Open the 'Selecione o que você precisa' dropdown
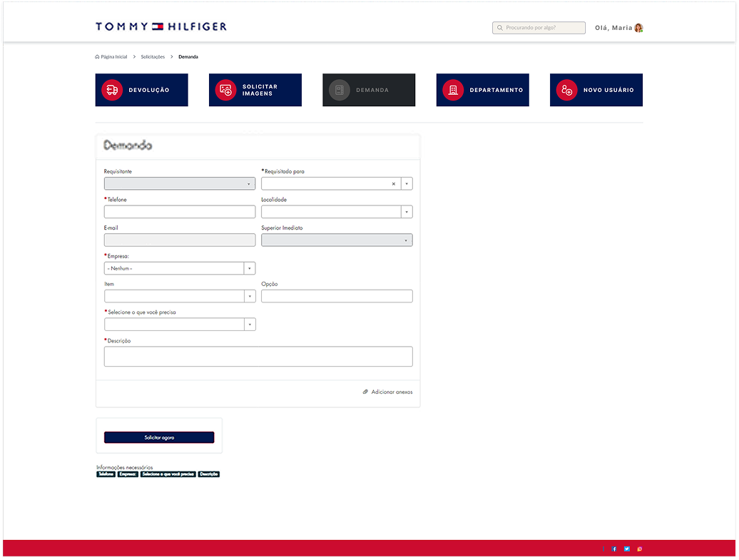Image resolution: width=739 pixels, height=560 pixels. (x=180, y=325)
